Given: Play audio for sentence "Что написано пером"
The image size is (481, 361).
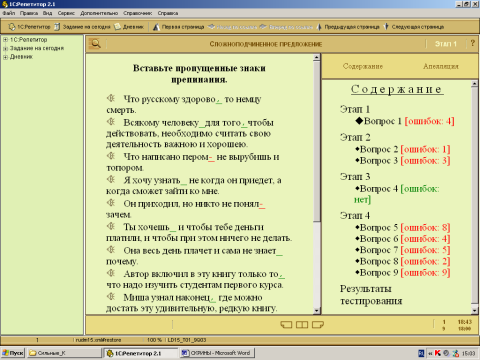Looking at the screenshot, I should [111, 156].
